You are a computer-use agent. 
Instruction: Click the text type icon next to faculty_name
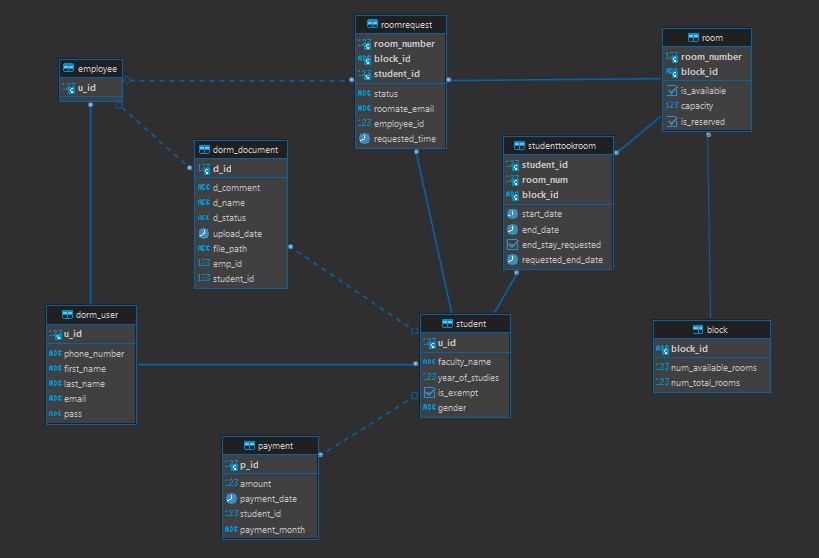click(x=429, y=362)
